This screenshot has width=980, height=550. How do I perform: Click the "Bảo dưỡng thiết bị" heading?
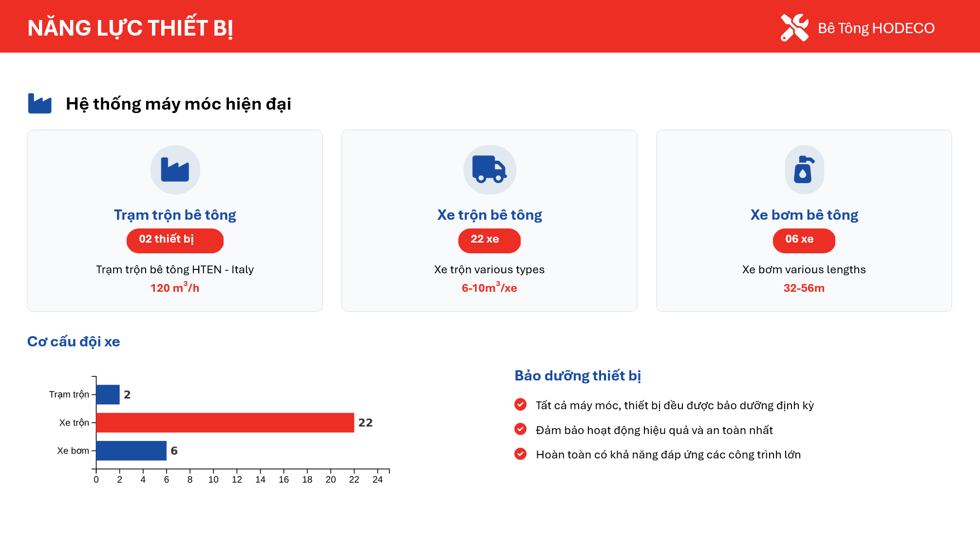[x=578, y=376]
